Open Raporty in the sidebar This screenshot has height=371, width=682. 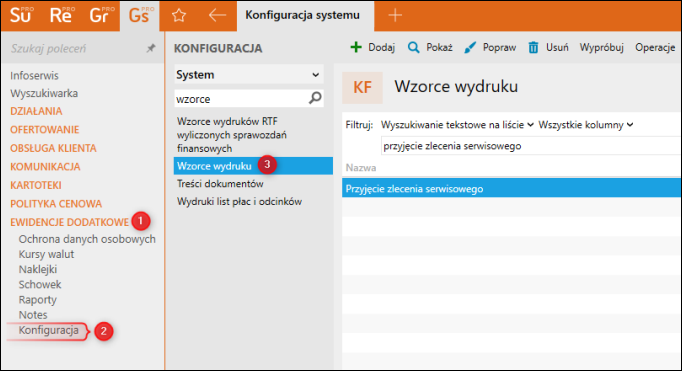(x=37, y=300)
